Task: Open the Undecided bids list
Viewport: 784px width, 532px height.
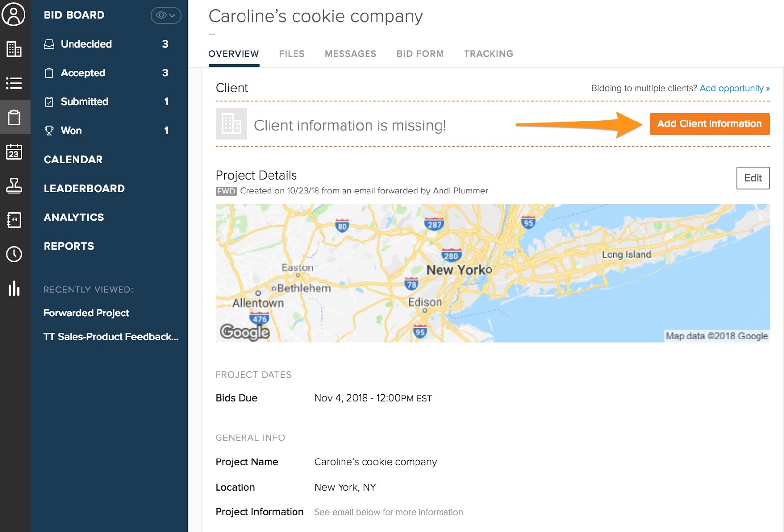Action: pos(86,44)
